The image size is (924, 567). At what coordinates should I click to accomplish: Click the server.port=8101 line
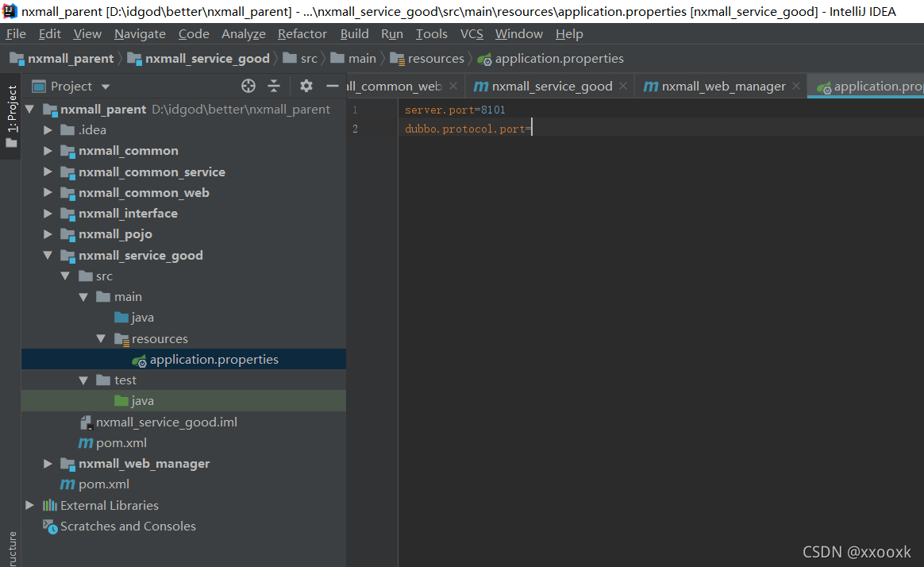(x=455, y=110)
